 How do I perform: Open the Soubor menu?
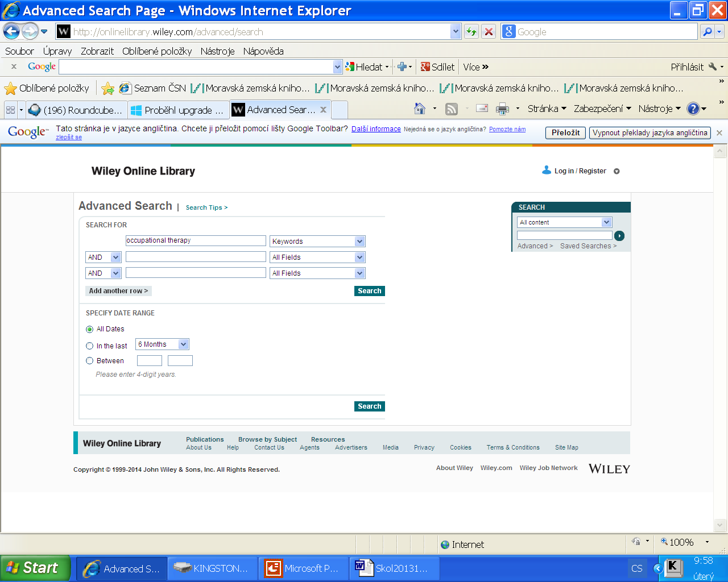coord(19,51)
